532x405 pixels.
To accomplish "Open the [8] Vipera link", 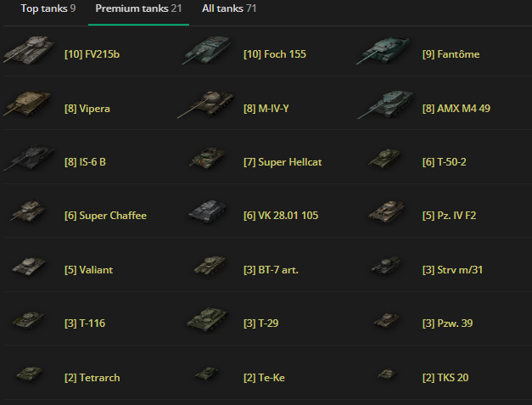I will (x=87, y=109).
